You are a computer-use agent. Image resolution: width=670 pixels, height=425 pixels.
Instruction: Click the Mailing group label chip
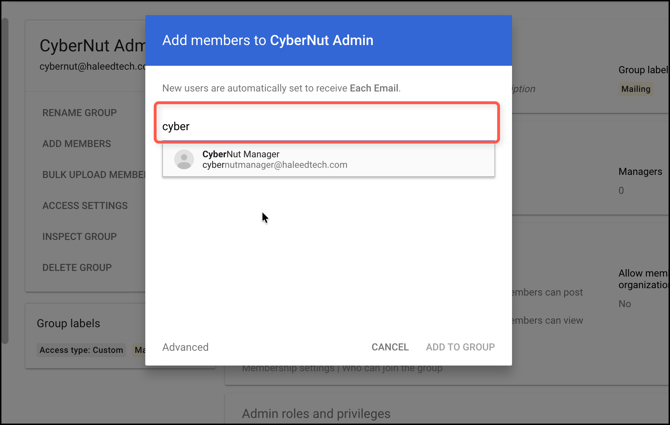[635, 89]
